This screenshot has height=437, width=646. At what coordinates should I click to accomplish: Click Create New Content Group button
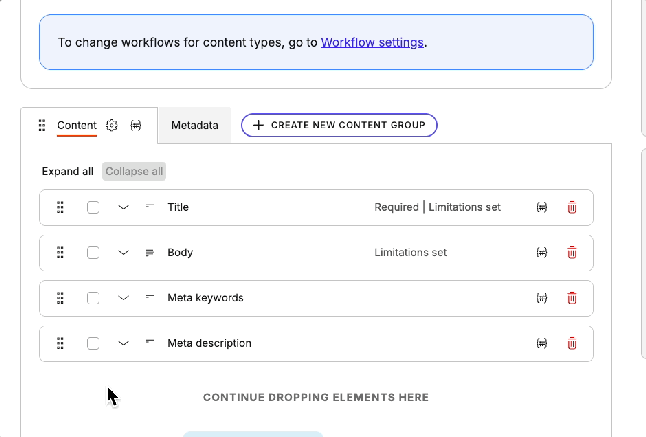[339, 125]
